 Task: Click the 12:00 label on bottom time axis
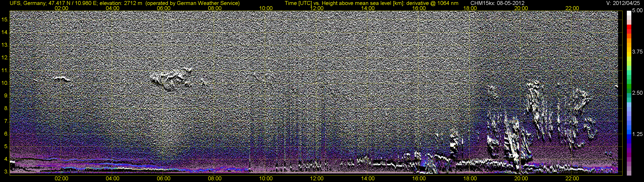[x=317, y=179]
